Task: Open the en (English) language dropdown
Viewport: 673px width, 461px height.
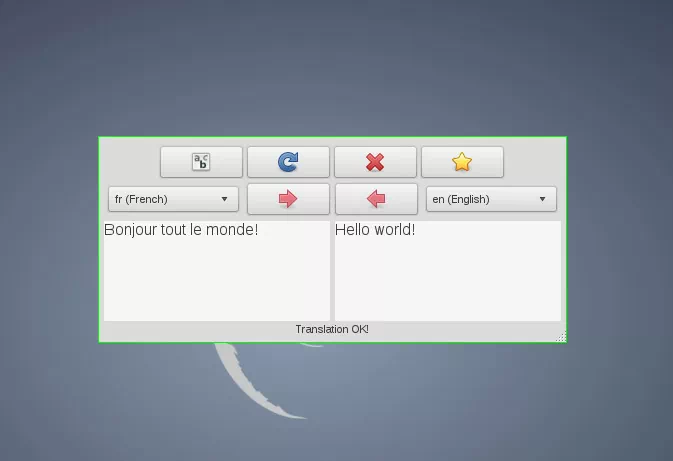Action: point(491,199)
